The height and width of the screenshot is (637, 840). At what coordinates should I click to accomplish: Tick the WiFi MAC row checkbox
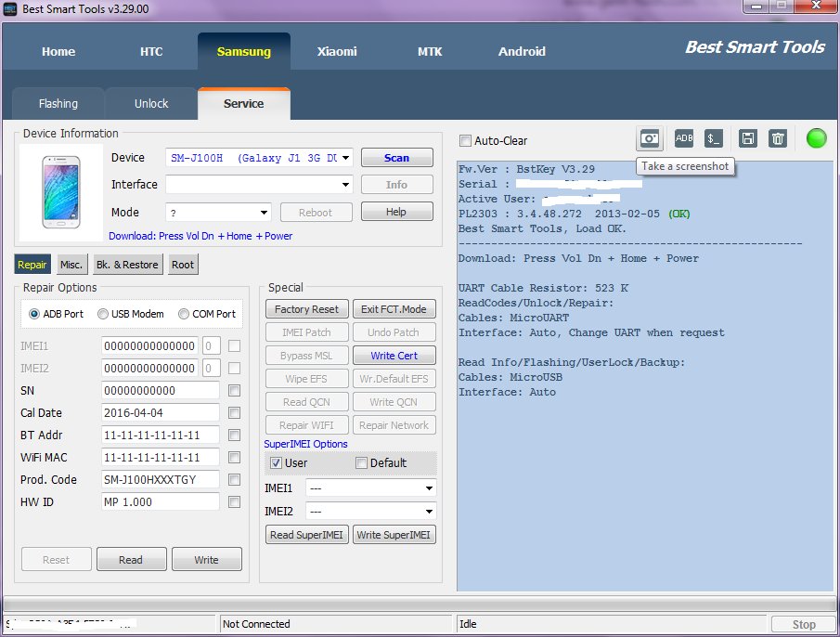[x=234, y=458]
